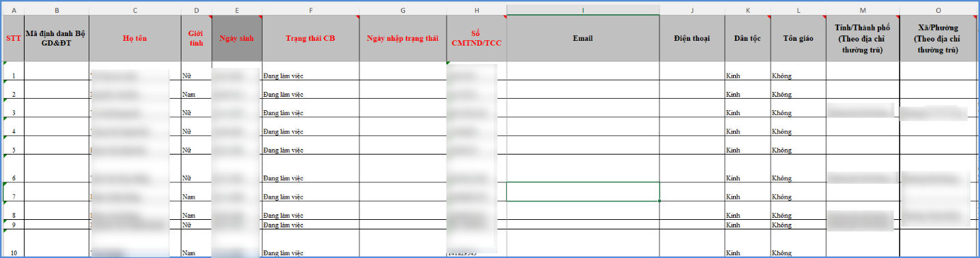Click the Nam gender cell in row 7
The height and width of the screenshot is (258, 980).
click(x=196, y=192)
